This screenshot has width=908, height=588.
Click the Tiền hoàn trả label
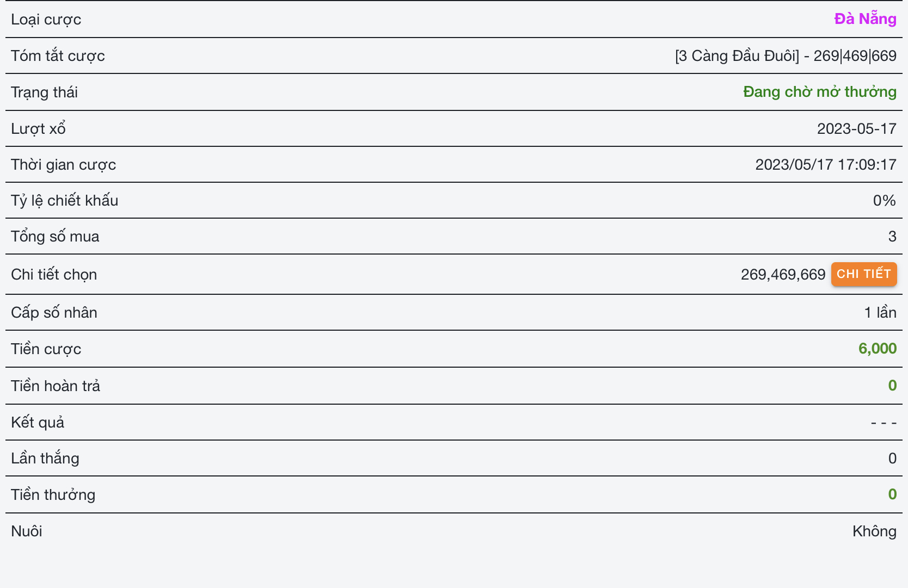pyautogui.click(x=56, y=386)
